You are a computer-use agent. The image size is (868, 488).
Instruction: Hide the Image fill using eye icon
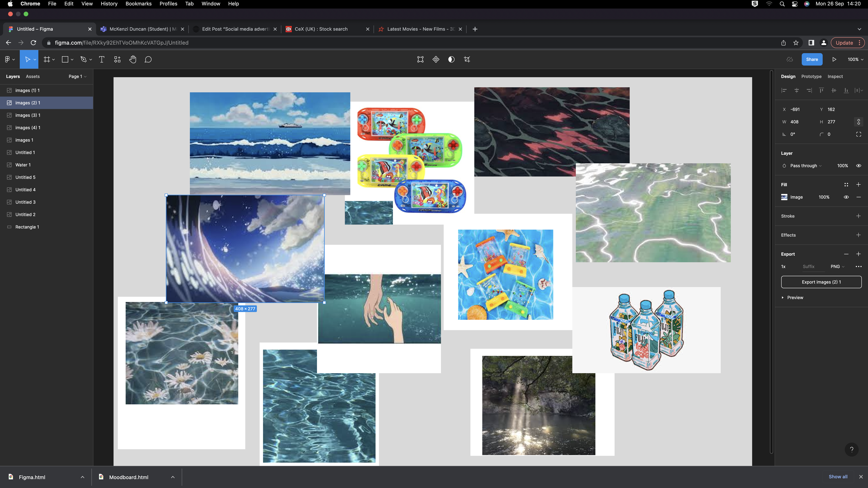[846, 197]
